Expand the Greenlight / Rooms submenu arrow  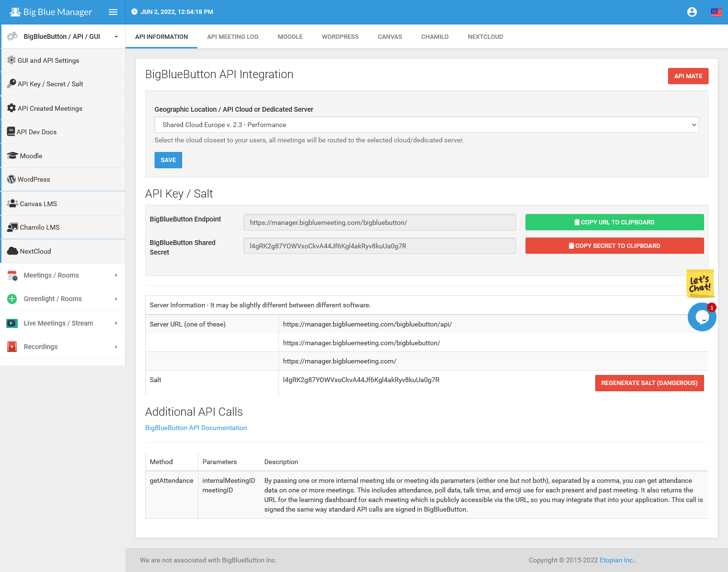click(x=116, y=299)
